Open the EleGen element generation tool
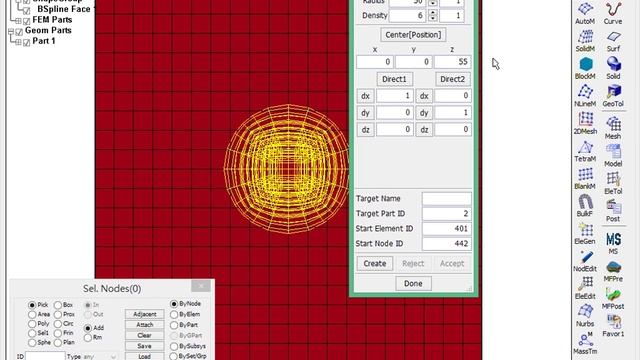The height and width of the screenshot is (360, 640). (585, 234)
